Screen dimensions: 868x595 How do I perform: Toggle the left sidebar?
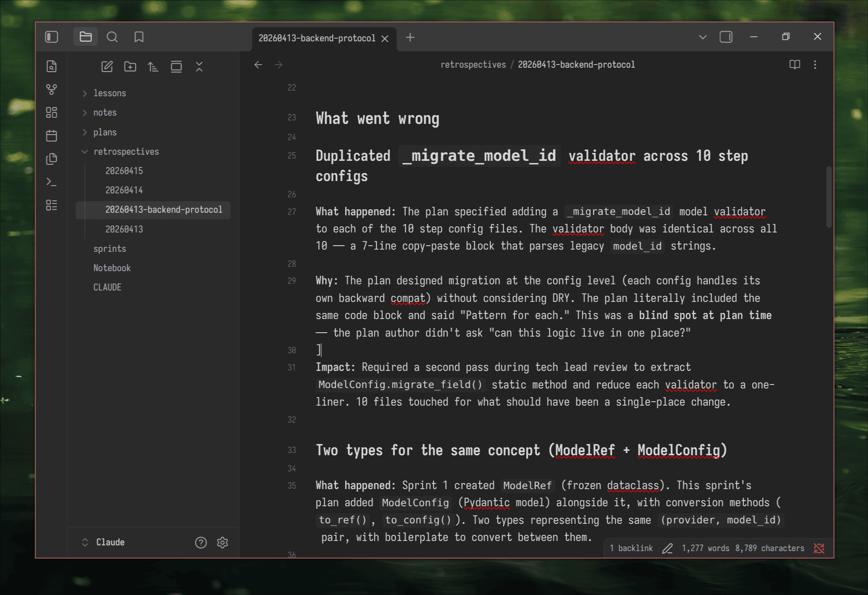51,37
